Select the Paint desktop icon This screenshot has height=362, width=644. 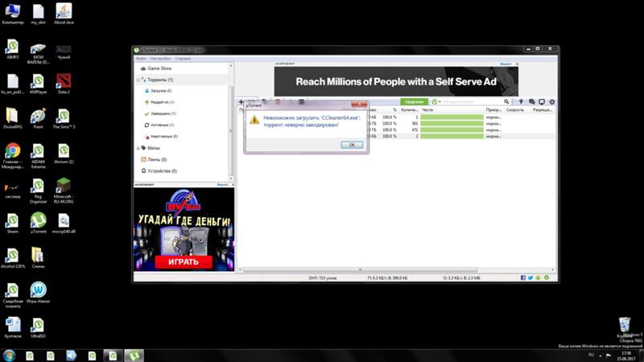38,118
